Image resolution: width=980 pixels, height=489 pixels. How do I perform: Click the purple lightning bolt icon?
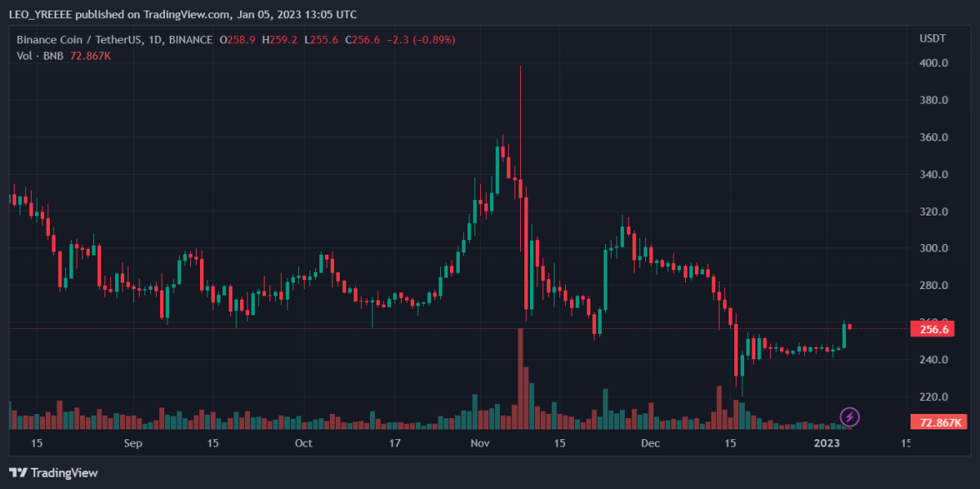point(849,417)
